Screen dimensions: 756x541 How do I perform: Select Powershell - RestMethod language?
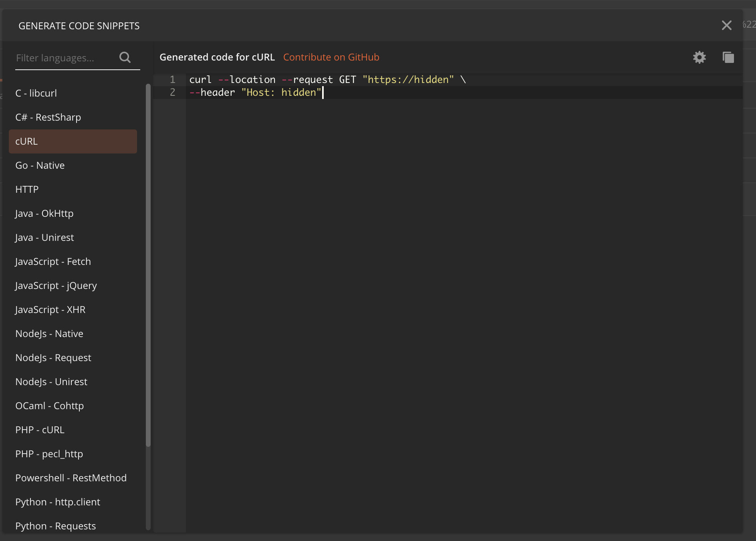tap(71, 478)
